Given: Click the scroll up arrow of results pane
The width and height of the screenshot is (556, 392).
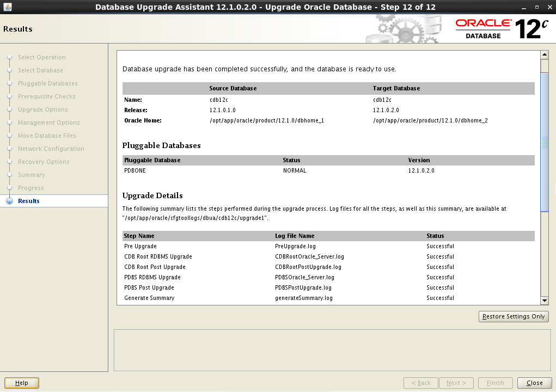Looking at the screenshot, I should click(545, 54).
